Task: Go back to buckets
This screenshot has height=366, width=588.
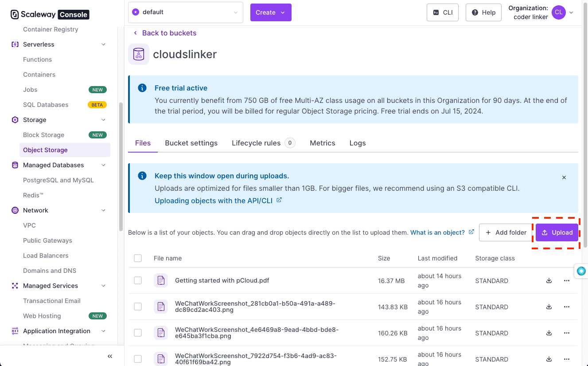Action: tap(164, 33)
